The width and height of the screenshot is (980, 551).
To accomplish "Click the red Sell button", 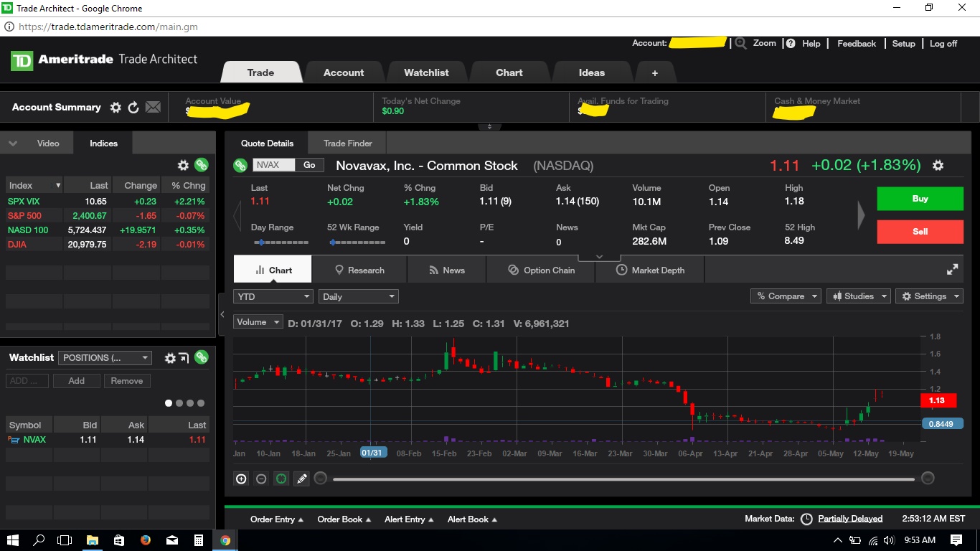I will click(920, 232).
